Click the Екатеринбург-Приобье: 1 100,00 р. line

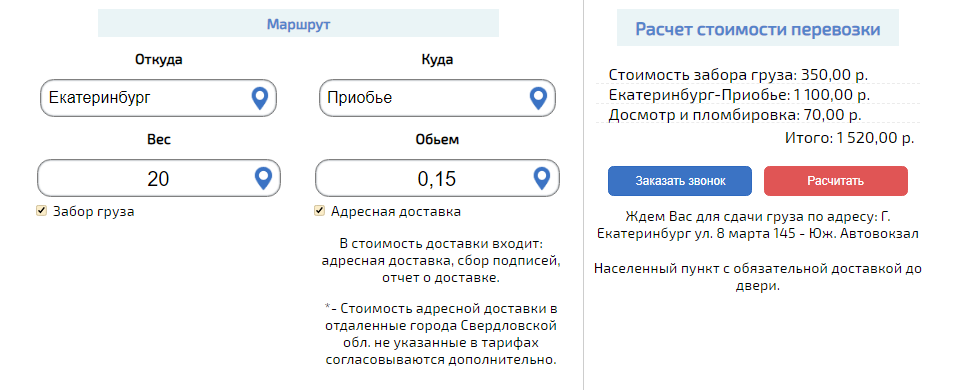tap(739, 95)
